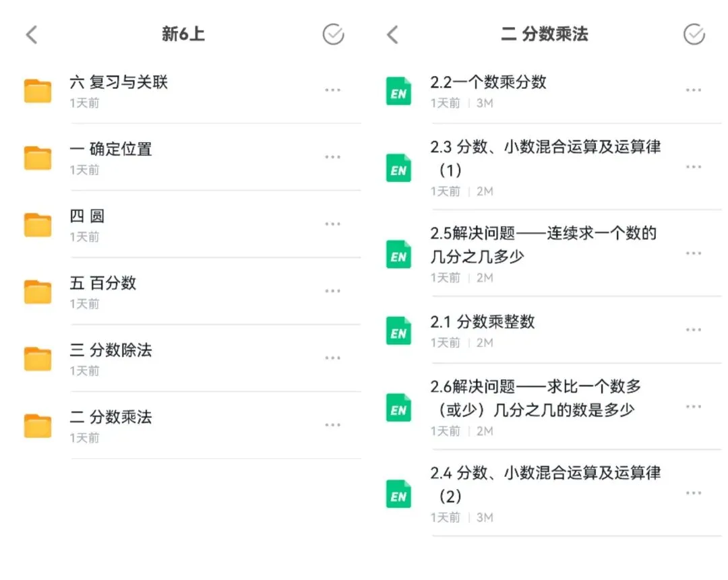Image resolution: width=728 pixels, height=580 pixels.
Task: Open more options for 二 分数乘法 folder
Action: pos(332,425)
